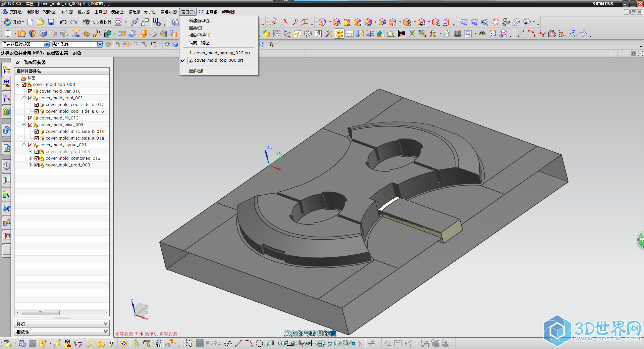
Task: Click the Mold Wizard tools hammer icon
Action: 328,34
